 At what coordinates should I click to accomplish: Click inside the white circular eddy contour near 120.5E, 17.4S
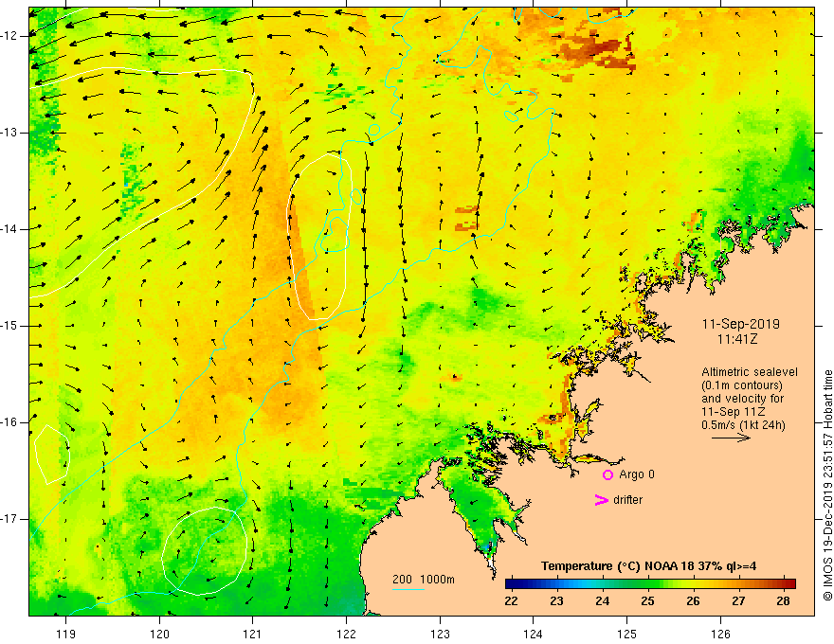tap(205, 550)
